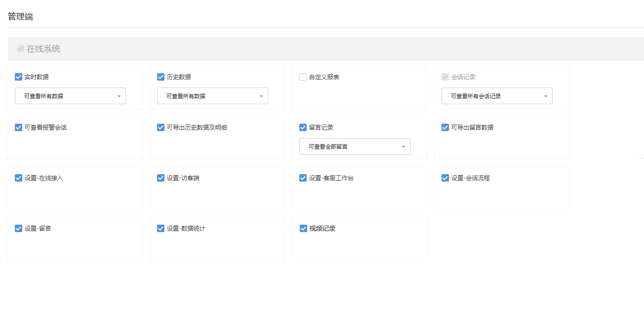
Task: Open the 可查看全部留言 dropdown
Action: coord(355,146)
